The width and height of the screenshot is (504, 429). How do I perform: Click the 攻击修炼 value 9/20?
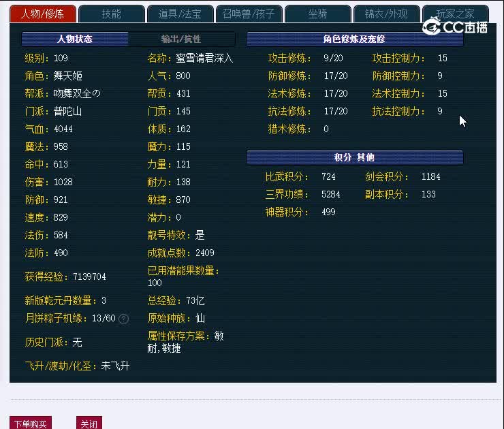click(x=333, y=58)
